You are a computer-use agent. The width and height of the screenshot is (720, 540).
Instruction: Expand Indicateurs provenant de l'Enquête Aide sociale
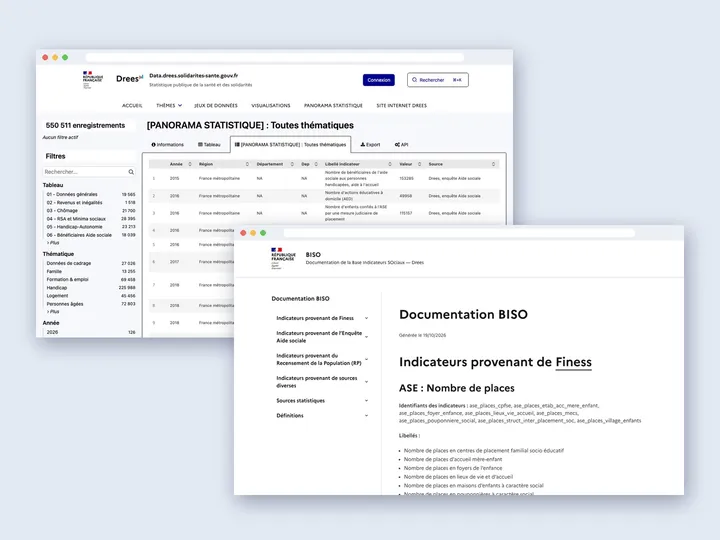tap(322, 337)
